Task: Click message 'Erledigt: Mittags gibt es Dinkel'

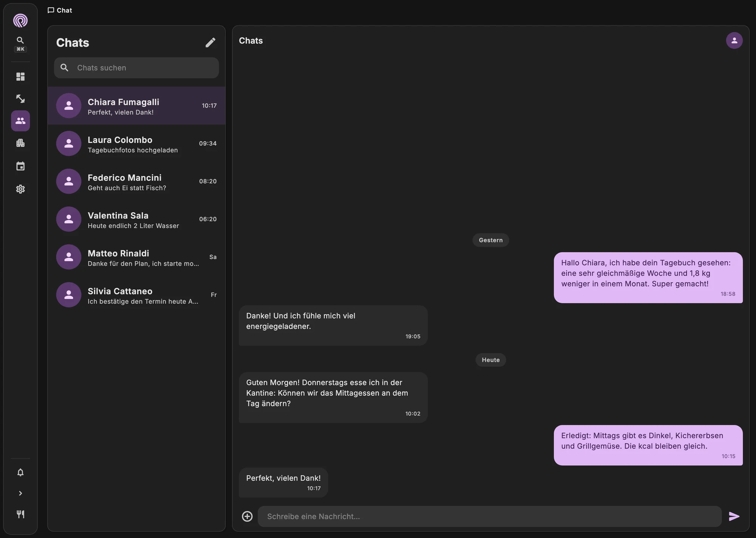Action: click(648, 445)
